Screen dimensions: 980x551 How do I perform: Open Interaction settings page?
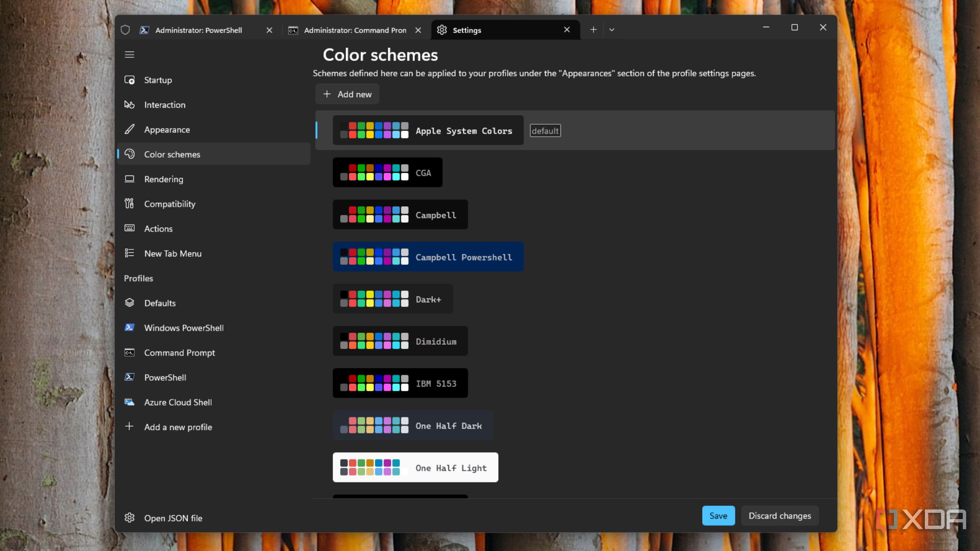coord(214,105)
